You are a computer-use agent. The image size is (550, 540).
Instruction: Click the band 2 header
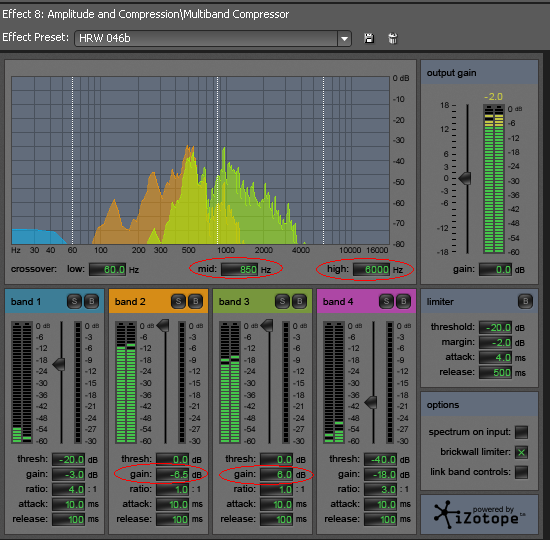[159, 301]
